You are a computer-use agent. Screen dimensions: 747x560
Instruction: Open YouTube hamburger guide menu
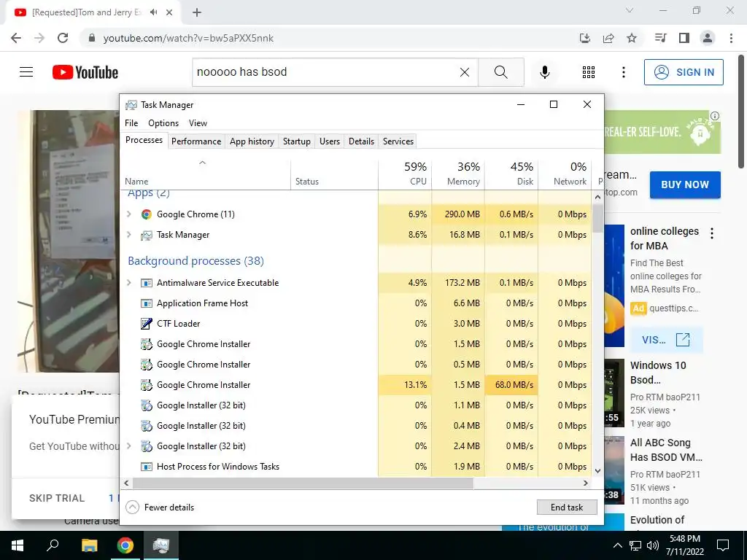click(26, 72)
